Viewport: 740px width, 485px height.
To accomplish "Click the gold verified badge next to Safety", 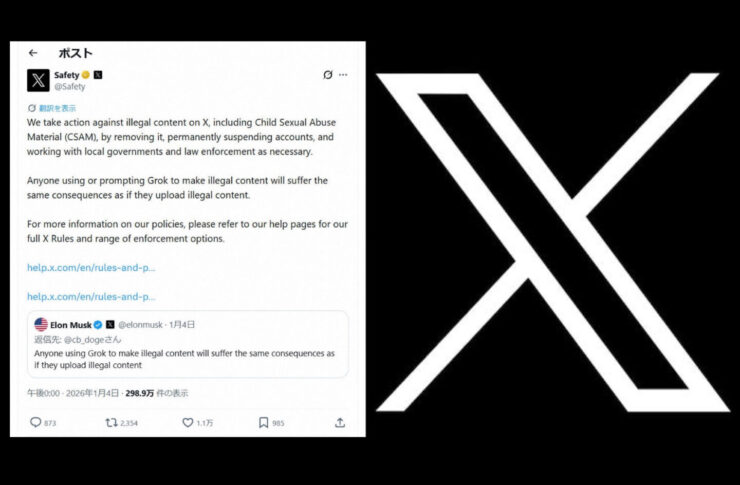I will coord(86,75).
